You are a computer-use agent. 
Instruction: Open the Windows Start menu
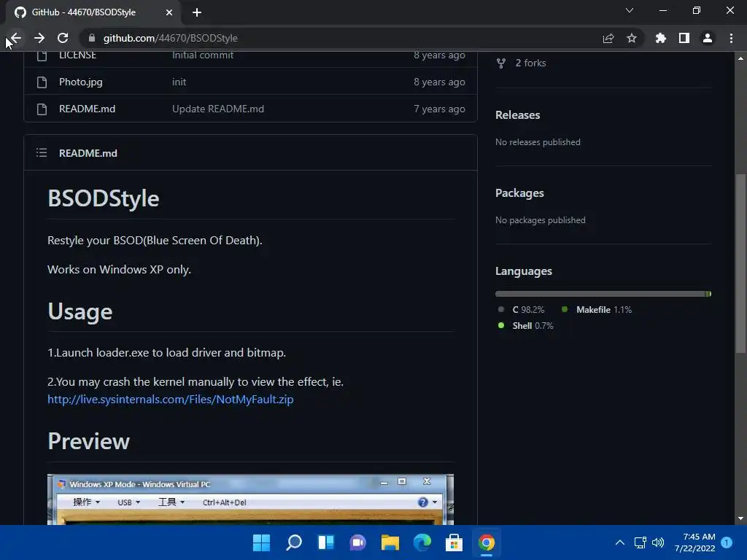261,542
